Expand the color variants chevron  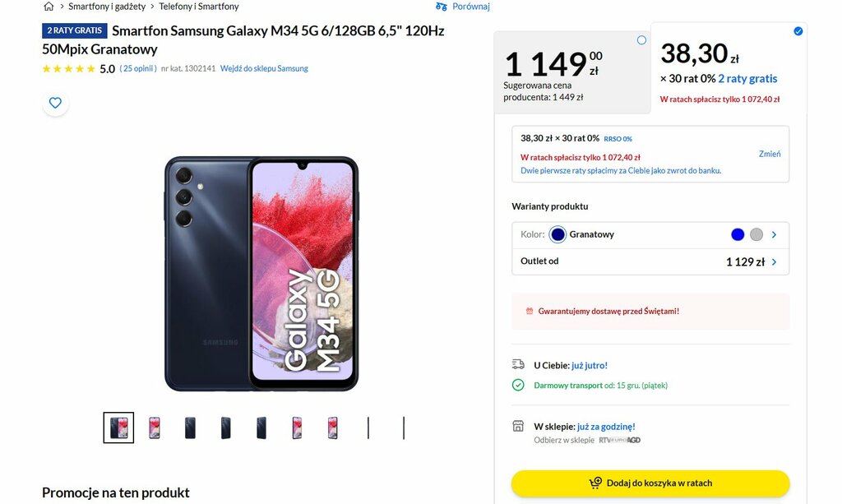tap(774, 234)
